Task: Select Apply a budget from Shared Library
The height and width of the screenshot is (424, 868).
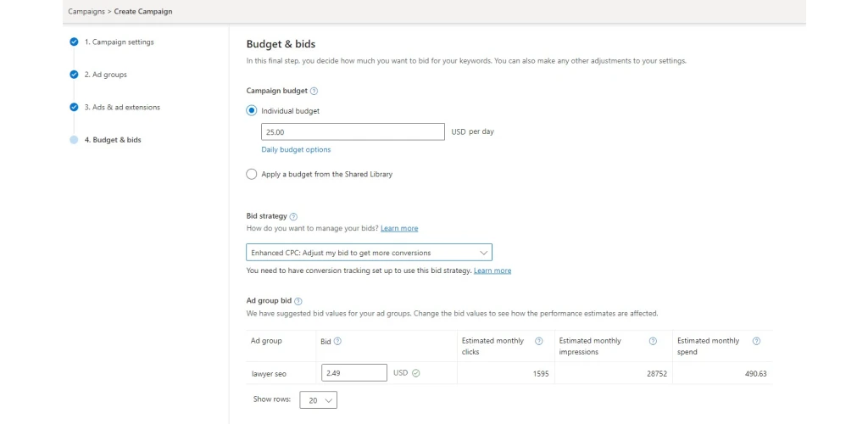Action: (x=251, y=175)
